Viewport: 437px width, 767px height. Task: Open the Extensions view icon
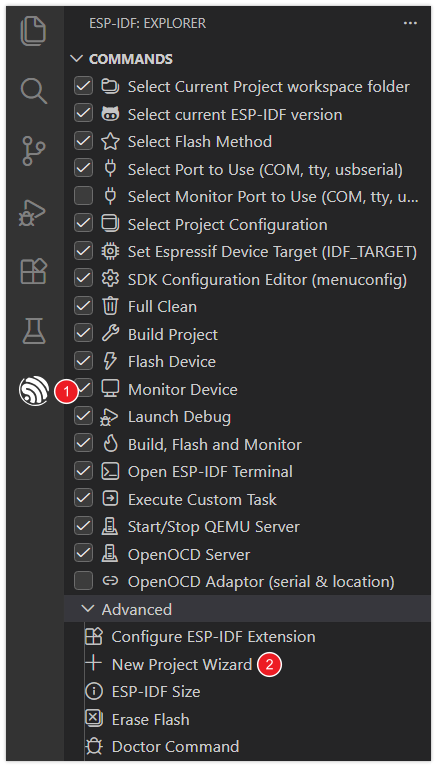click(33, 271)
